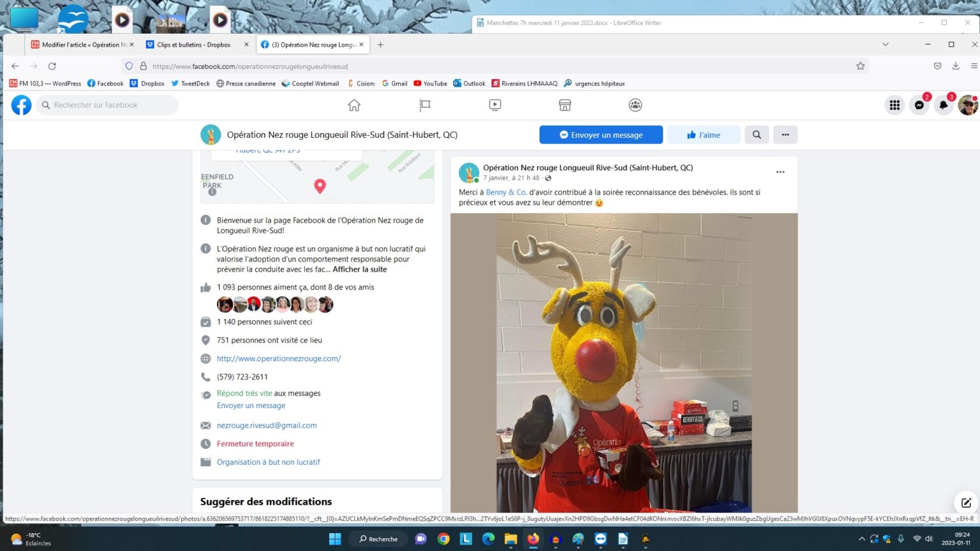The image size is (980, 551).
Task: Open the page's three-dot options menu
Action: [785, 135]
